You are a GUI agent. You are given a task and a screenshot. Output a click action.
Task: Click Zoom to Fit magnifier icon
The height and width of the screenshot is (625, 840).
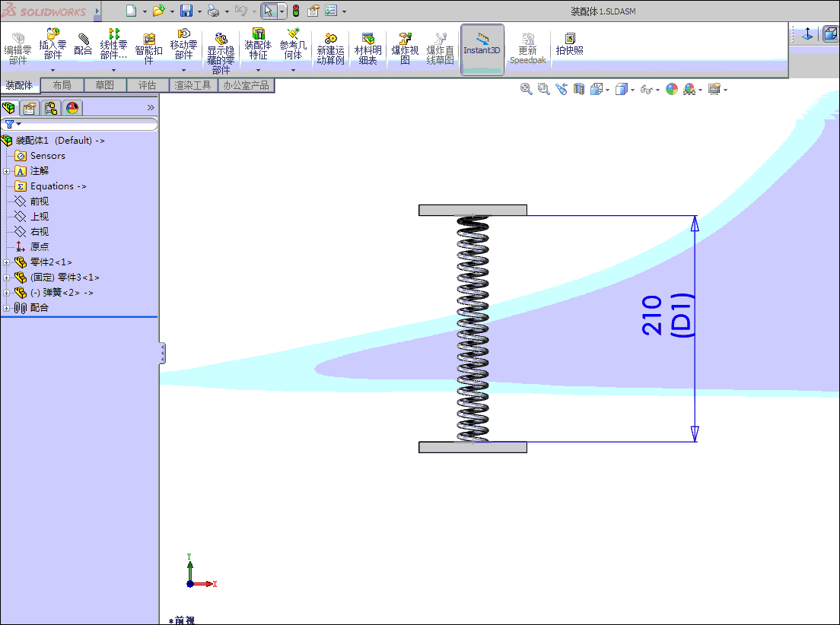[526, 90]
